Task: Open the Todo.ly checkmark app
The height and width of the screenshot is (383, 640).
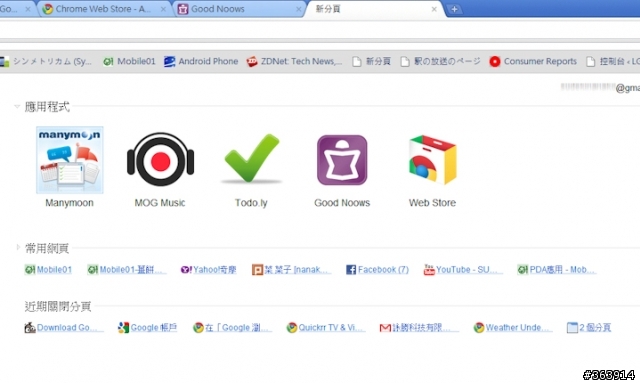Action: pos(251,158)
